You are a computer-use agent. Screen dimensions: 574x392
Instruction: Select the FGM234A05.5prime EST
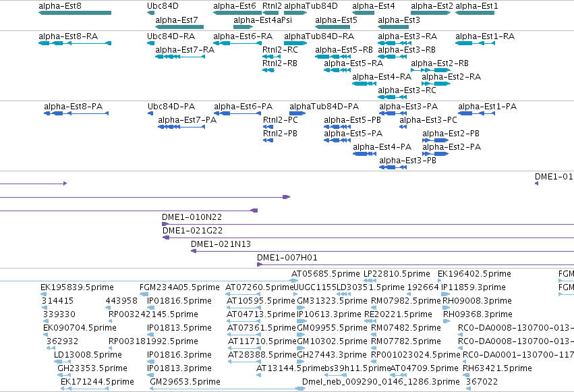coord(144,294)
